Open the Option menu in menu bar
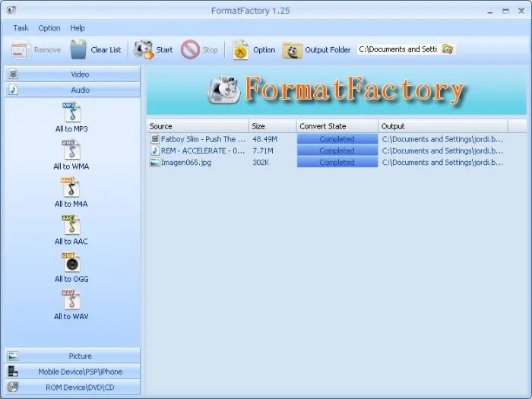This screenshot has height=399, width=532. point(49,28)
